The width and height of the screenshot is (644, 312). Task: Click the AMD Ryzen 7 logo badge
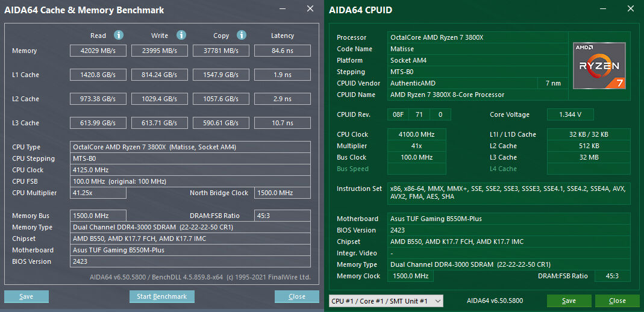point(599,66)
